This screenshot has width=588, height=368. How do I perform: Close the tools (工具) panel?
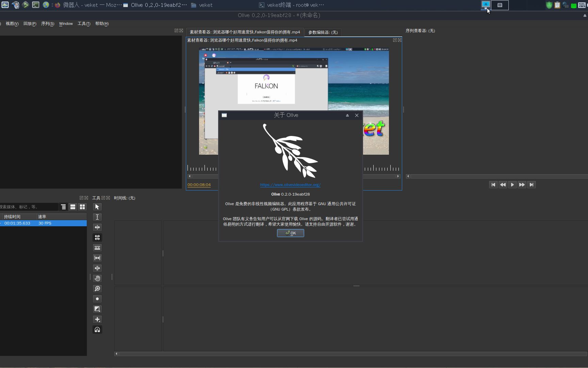pyautogui.click(x=108, y=198)
